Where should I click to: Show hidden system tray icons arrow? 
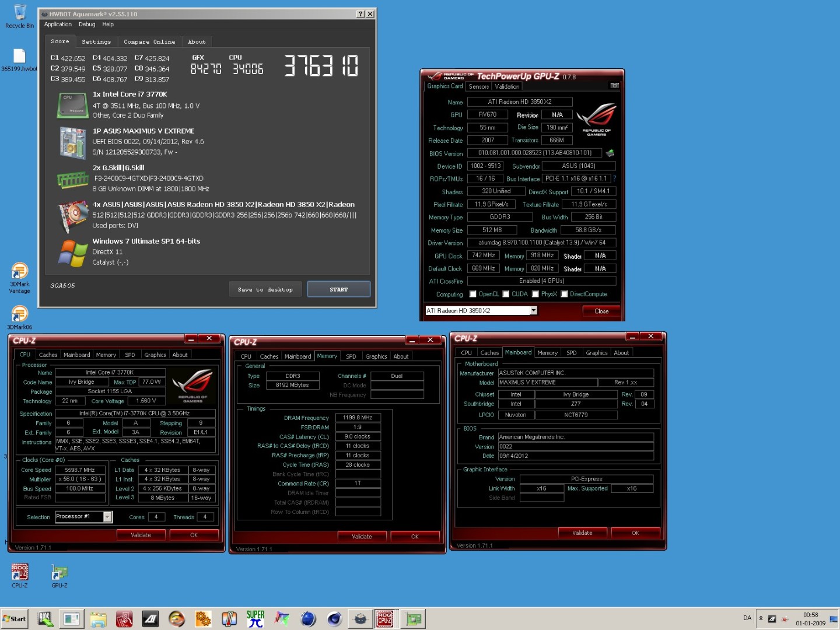pyautogui.click(x=761, y=618)
